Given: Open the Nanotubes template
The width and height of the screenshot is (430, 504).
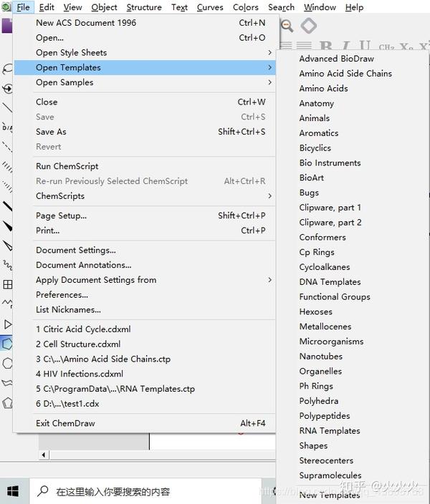Looking at the screenshot, I should [353, 357].
